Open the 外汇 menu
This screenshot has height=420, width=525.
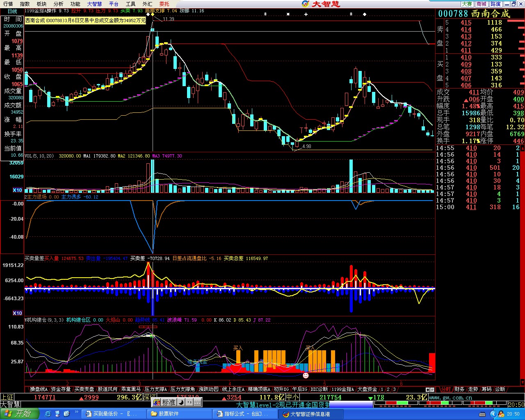point(147,4)
